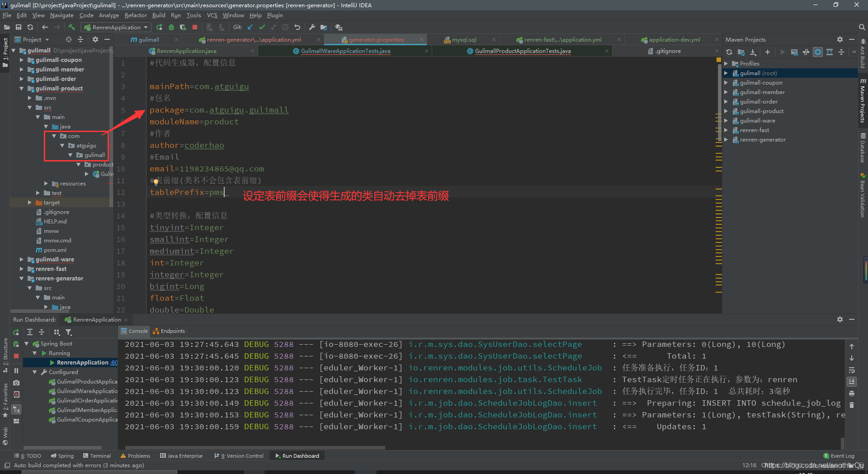The width and height of the screenshot is (868, 474).
Task: Expand renren-generator in Maven Projects
Action: 726,139
